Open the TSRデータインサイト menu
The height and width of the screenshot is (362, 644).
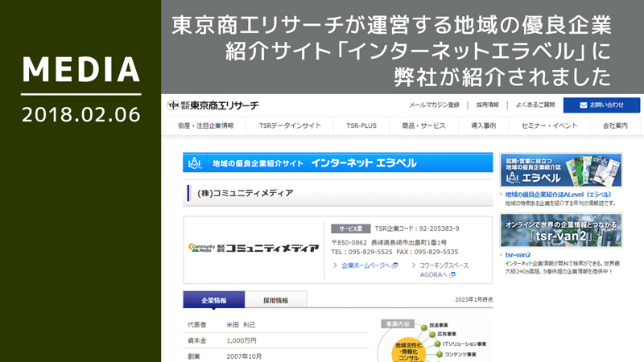click(x=290, y=126)
